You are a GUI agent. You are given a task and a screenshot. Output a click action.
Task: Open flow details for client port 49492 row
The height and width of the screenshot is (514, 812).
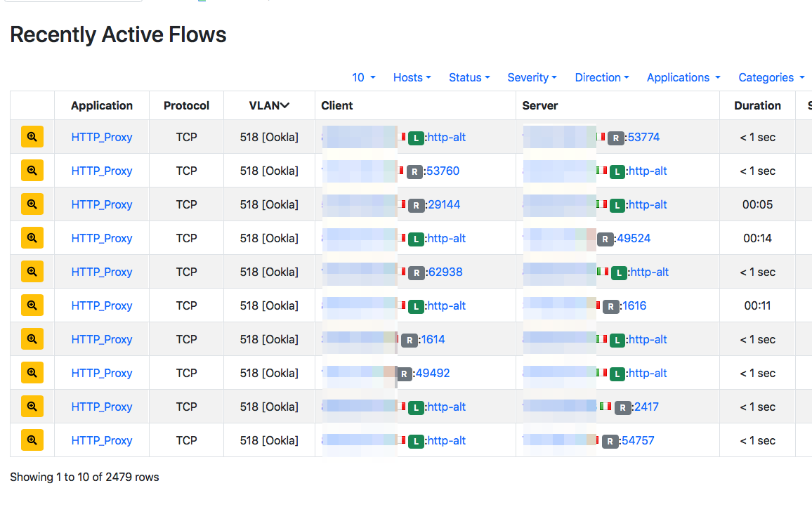(32, 373)
